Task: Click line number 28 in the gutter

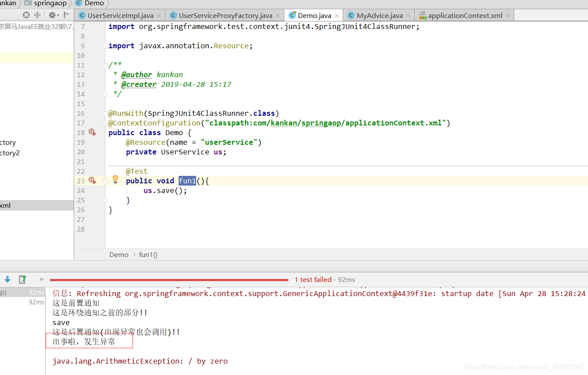Action: [81, 229]
